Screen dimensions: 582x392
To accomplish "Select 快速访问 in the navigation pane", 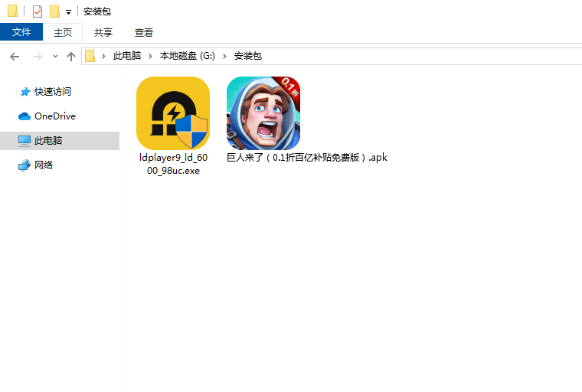I will click(x=52, y=92).
